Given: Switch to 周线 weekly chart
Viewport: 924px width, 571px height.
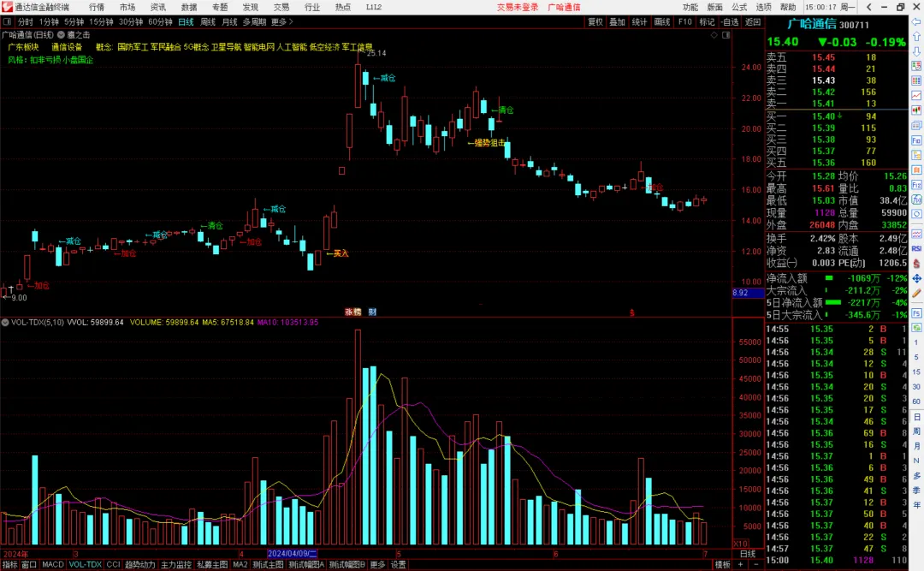Looking at the screenshot, I should (x=208, y=21).
